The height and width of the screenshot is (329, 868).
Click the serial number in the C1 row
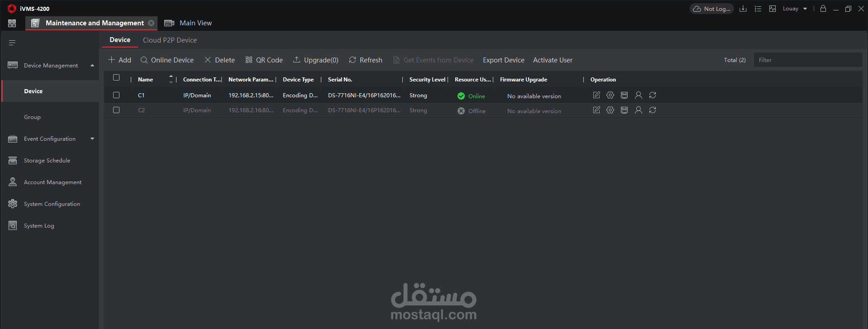364,95
